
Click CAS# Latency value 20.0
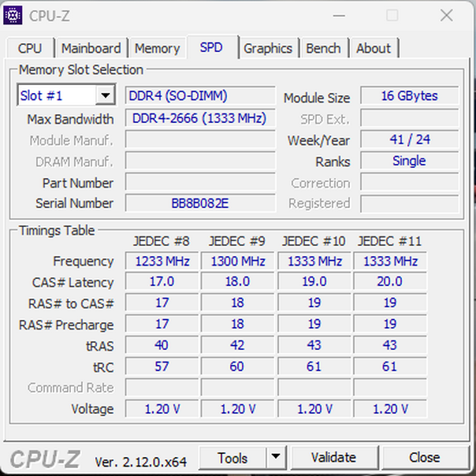click(390, 281)
